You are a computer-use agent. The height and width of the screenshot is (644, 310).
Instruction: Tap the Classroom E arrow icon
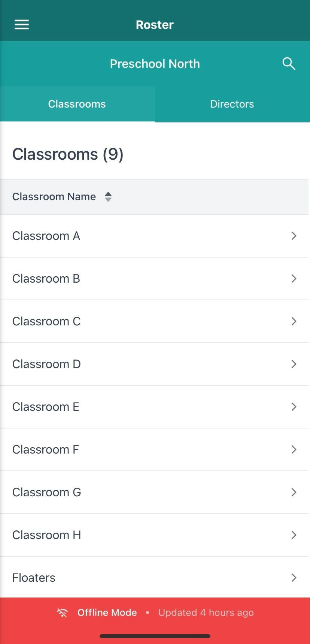click(294, 407)
